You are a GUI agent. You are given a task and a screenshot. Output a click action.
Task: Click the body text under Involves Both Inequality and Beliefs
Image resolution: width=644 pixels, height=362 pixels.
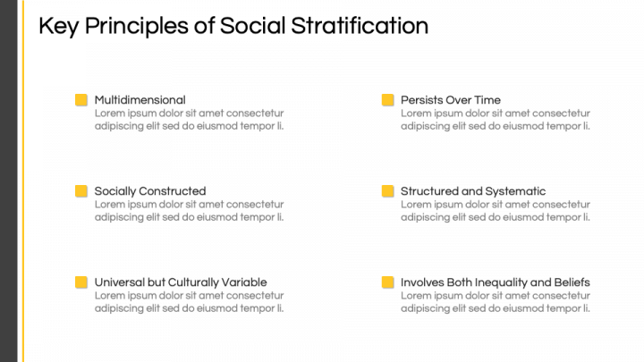(x=496, y=302)
